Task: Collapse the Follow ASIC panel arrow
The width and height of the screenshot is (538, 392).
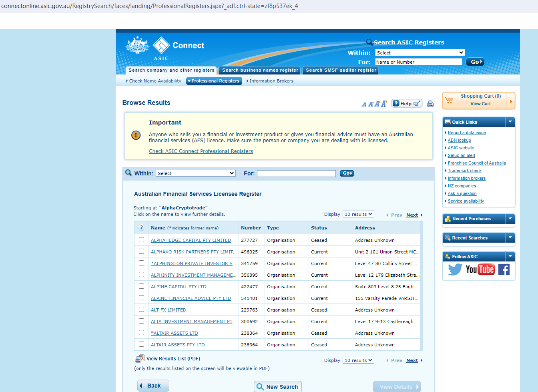Action: [510, 257]
